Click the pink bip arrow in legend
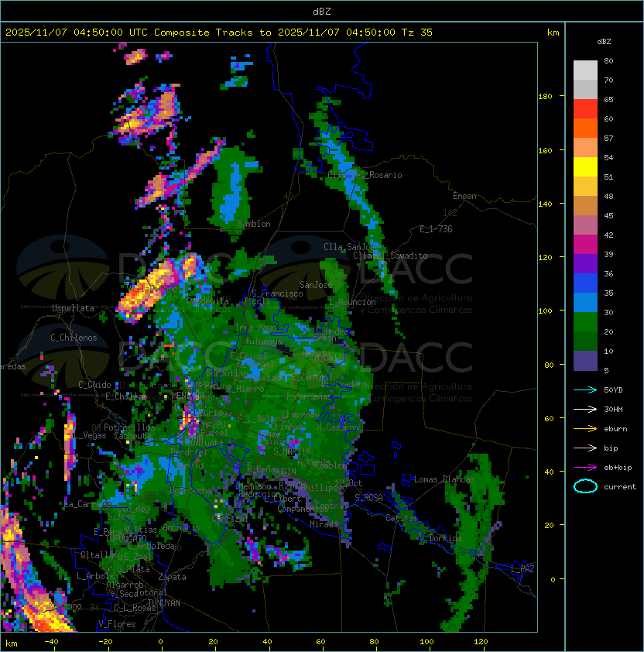Screen dimensions: 644x652 coord(585,448)
